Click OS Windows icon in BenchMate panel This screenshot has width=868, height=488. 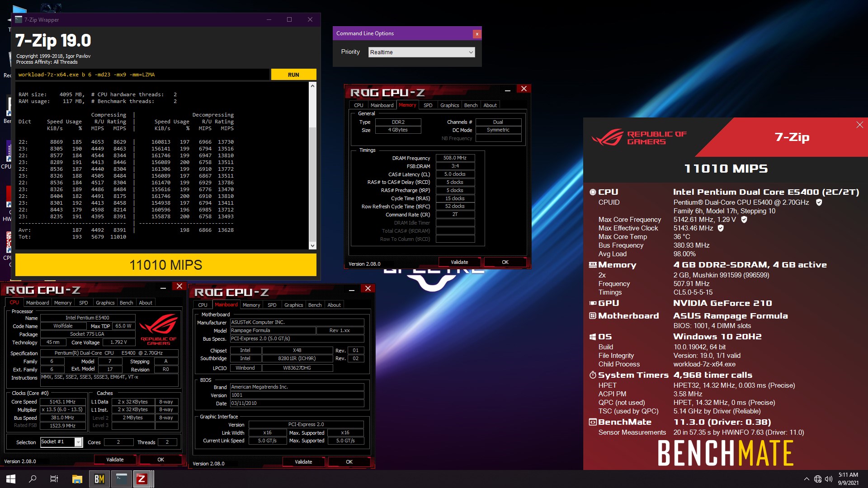click(x=593, y=337)
